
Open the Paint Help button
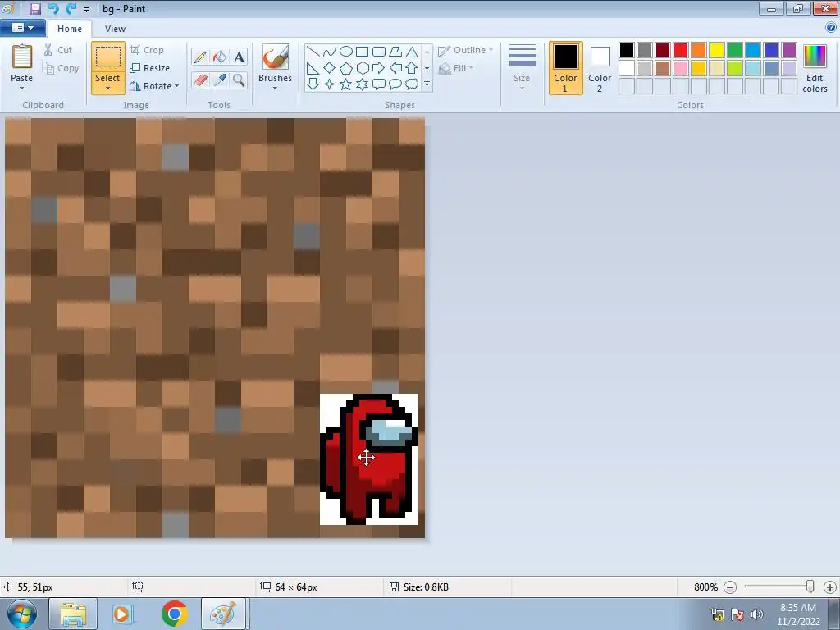[831, 28]
